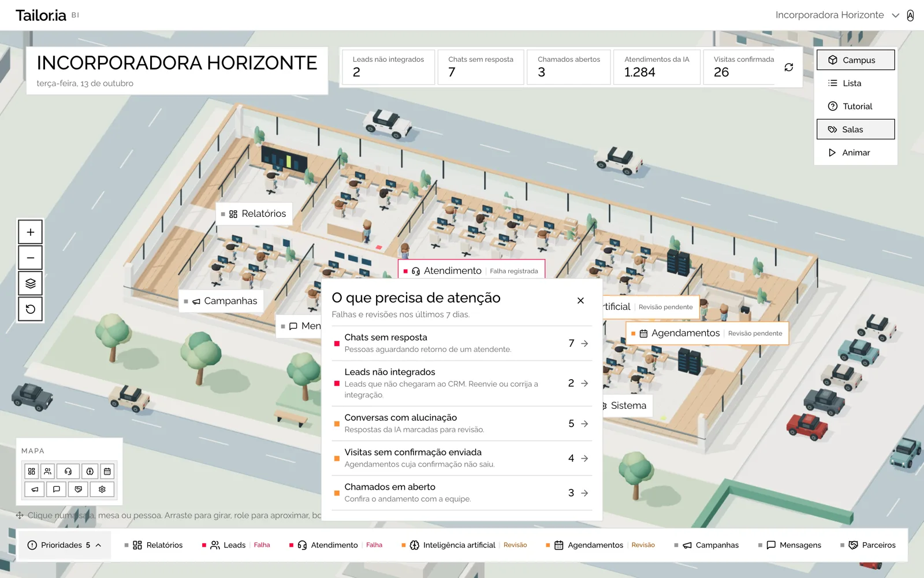Open arrow for Conversas com alucinação row
This screenshot has width=924, height=578.
(x=584, y=424)
